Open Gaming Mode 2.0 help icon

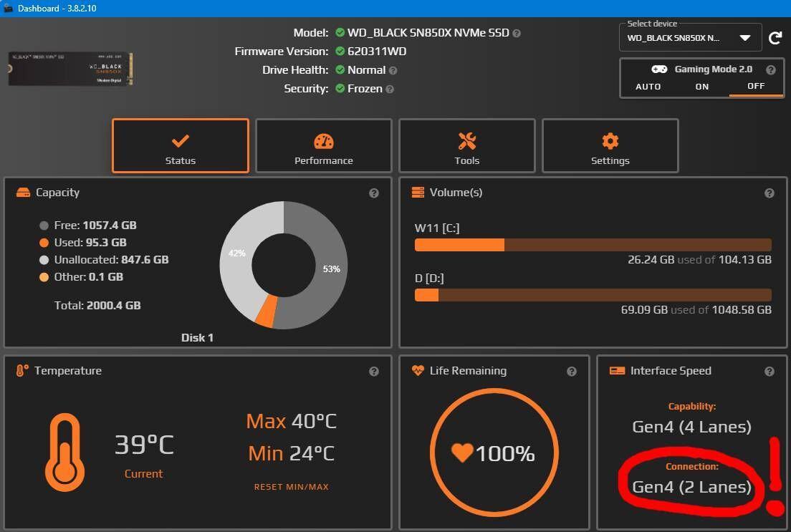(x=770, y=69)
